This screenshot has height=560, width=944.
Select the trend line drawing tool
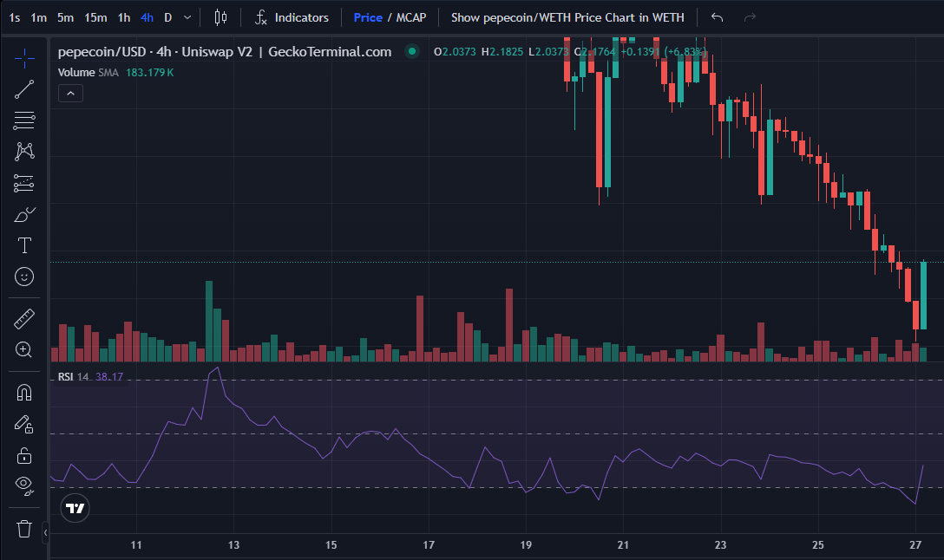point(24,89)
